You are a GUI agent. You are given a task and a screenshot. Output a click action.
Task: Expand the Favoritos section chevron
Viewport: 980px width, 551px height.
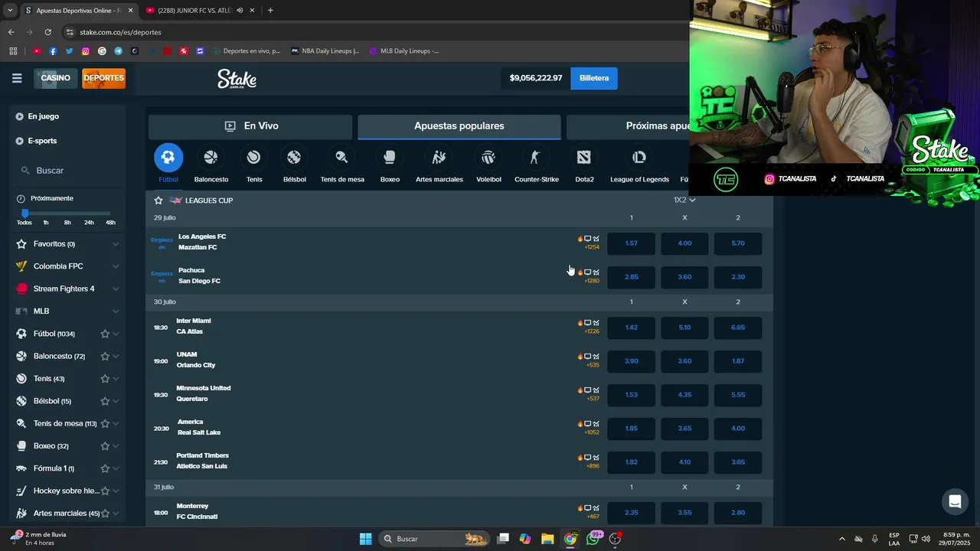116,244
